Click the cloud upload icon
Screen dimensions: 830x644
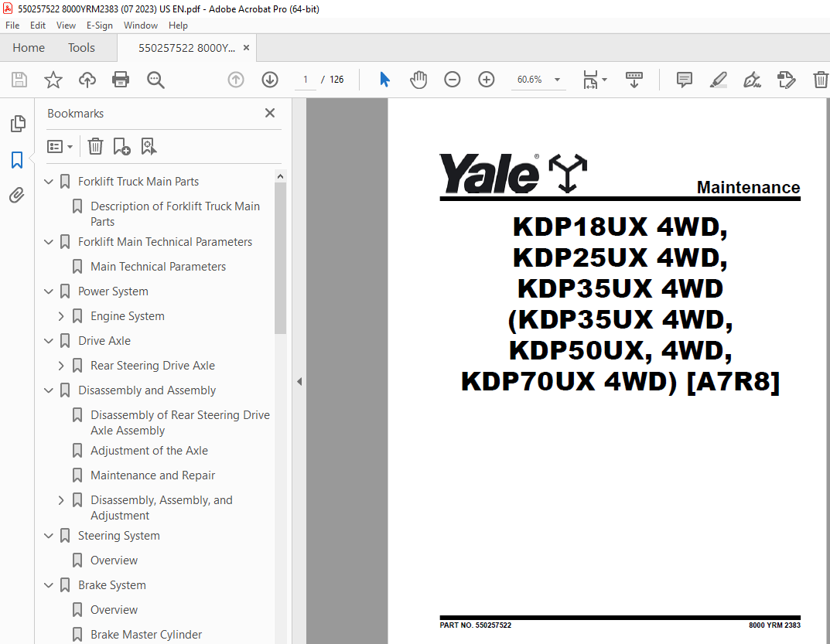tap(87, 80)
